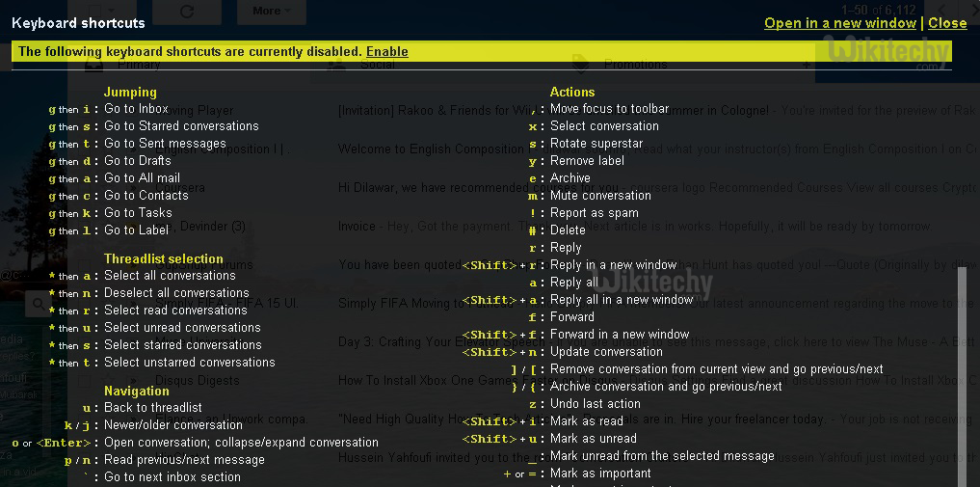Screen dimensions: 980x487
Task: Open the Promotions tab
Action: tap(635, 66)
